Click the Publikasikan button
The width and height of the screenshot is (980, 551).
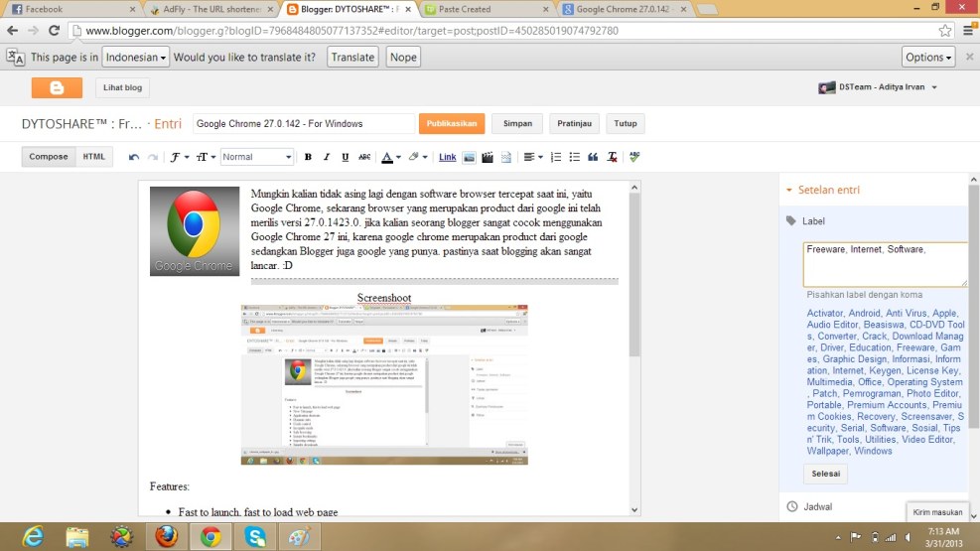451,124
